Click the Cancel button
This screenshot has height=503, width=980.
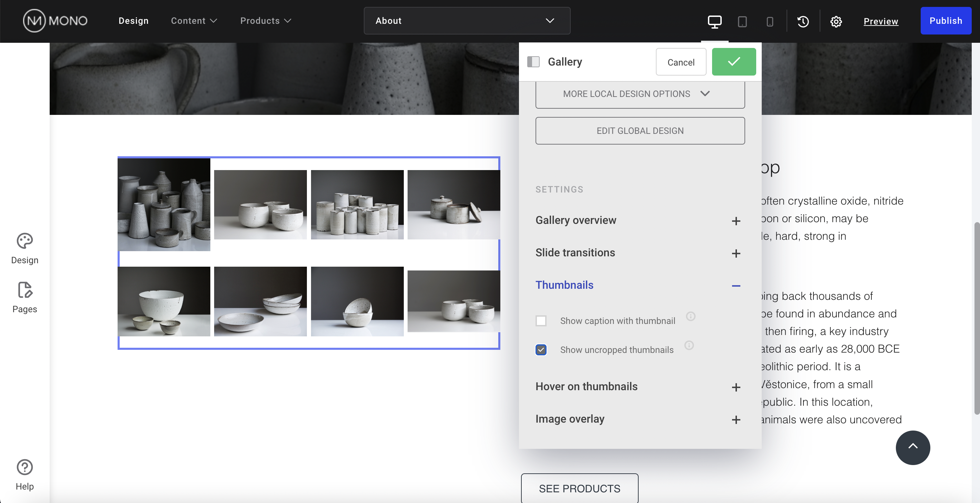tap(681, 62)
